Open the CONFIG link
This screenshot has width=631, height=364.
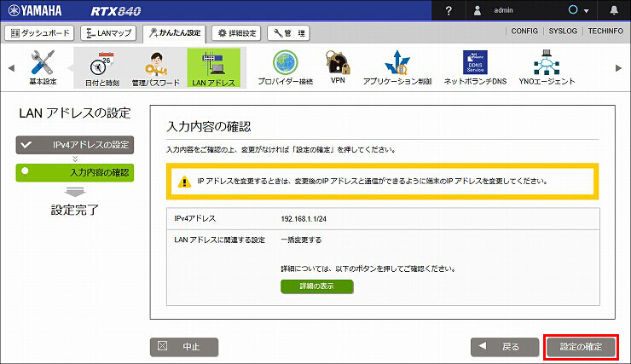pyautogui.click(x=524, y=31)
